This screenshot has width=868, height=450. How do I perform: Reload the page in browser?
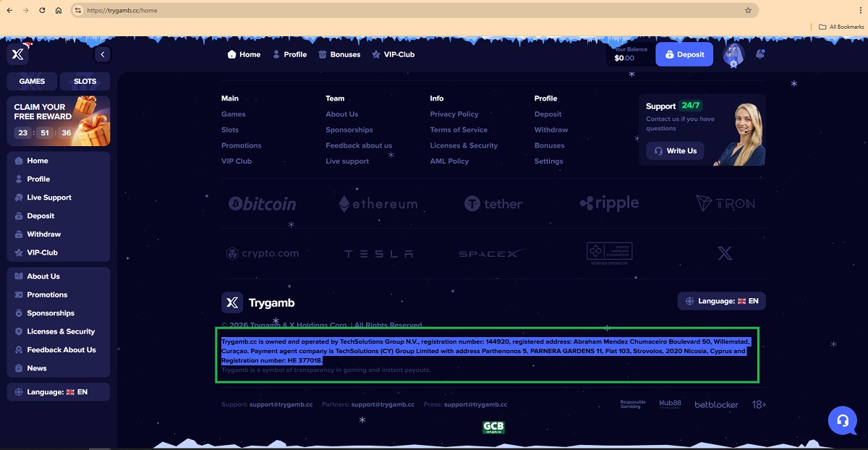click(43, 11)
